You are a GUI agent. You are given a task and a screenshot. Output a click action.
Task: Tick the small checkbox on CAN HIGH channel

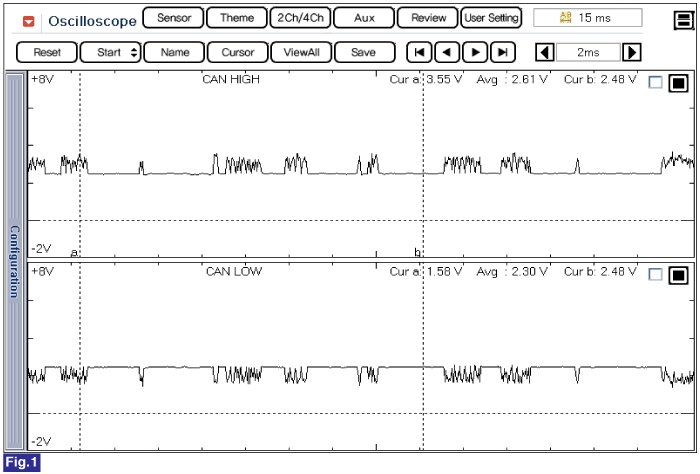click(655, 82)
